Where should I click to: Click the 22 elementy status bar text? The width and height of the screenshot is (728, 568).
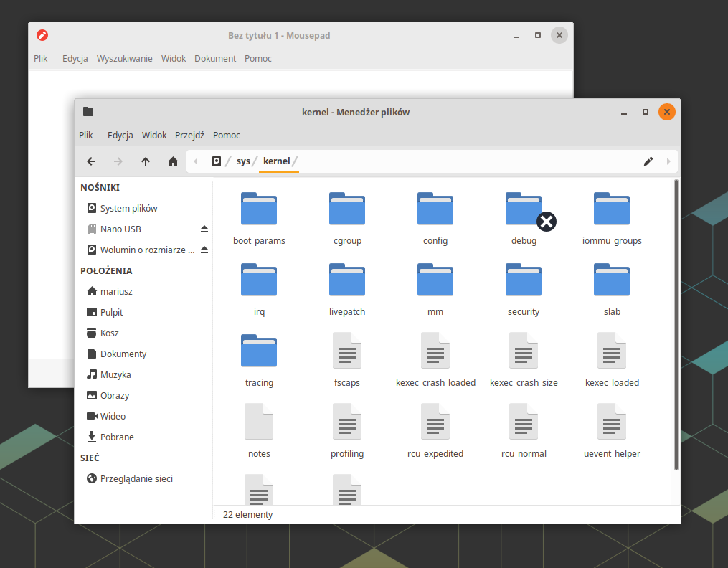tap(248, 515)
